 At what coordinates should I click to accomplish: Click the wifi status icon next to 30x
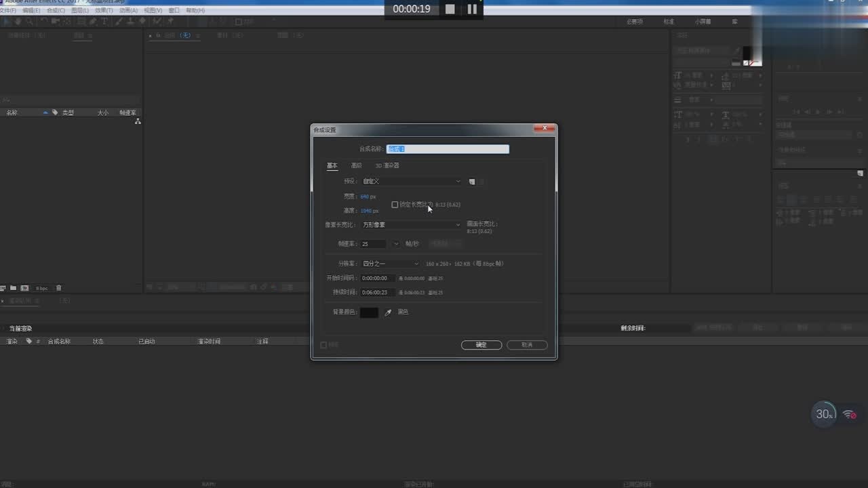(x=849, y=414)
